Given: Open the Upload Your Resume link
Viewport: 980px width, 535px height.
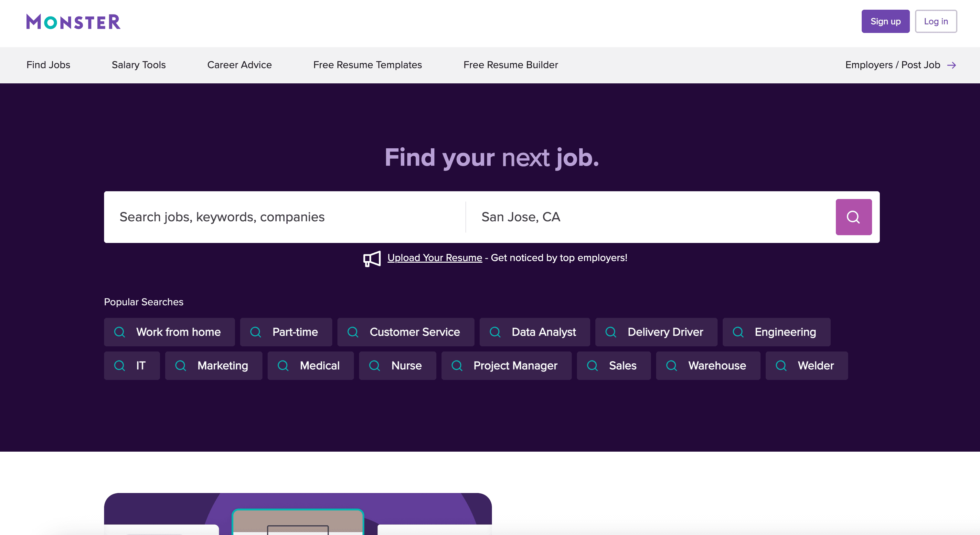Looking at the screenshot, I should click(x=434, y=257).
